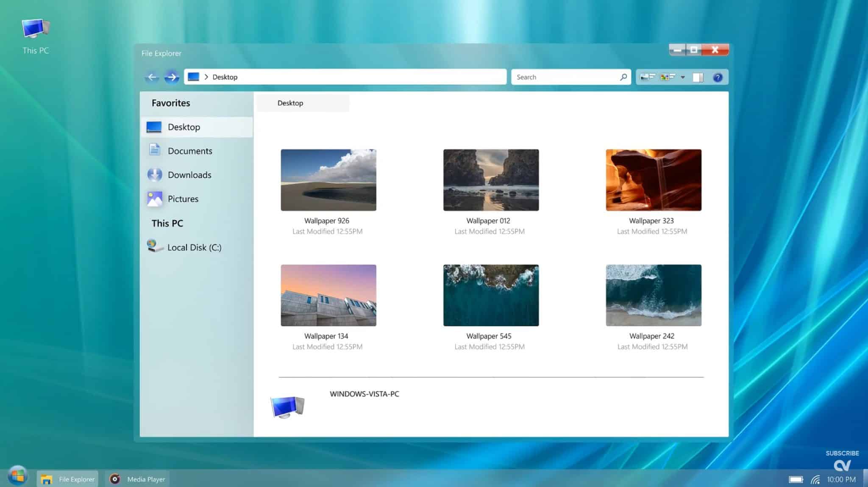
Task: Open Local Disk (C:) under This PC
Action: point(195,247)
